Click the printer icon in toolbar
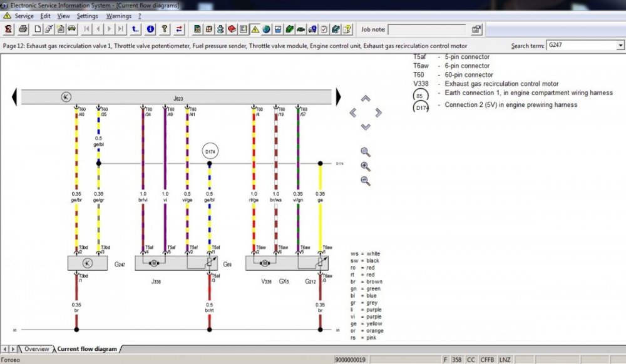 click(23, 29)
